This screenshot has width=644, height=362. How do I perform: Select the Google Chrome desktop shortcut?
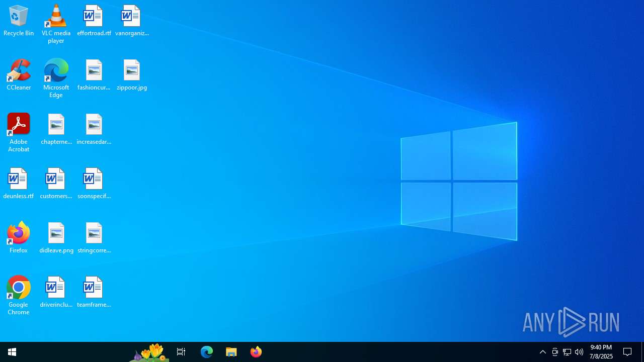point(19,296)
